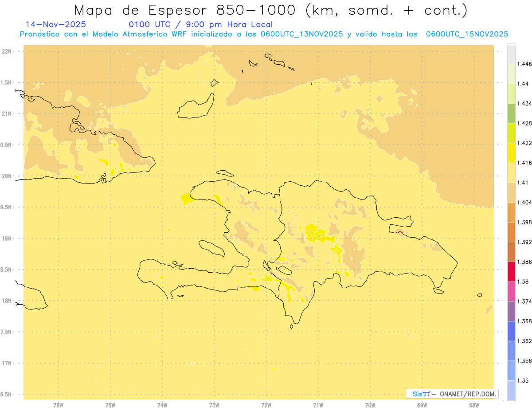Click the legend value "1.398"
This screenshot has width=532, height=411.
(524, 222)
